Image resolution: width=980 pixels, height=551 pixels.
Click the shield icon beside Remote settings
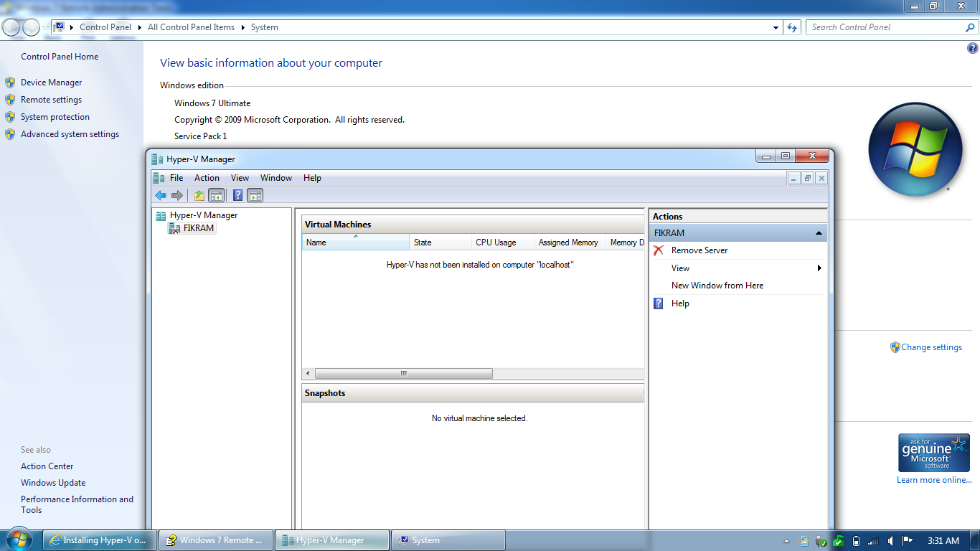10,100
